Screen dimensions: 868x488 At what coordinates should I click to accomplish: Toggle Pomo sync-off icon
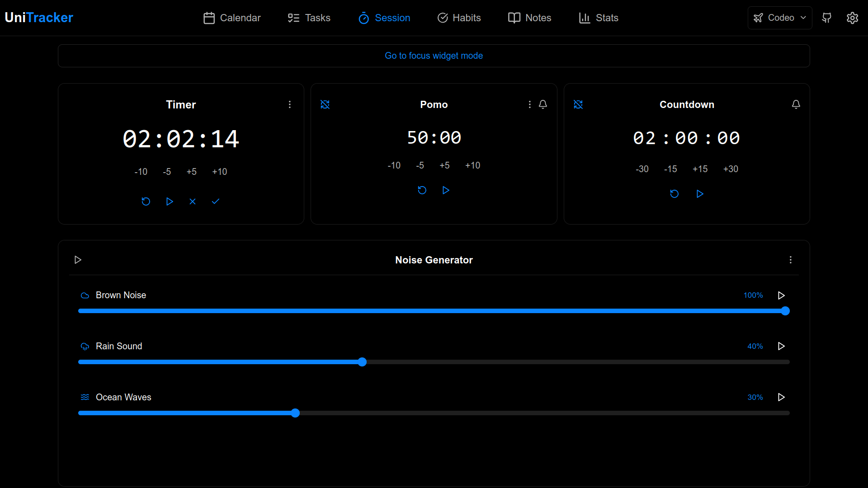pos(325,104)
